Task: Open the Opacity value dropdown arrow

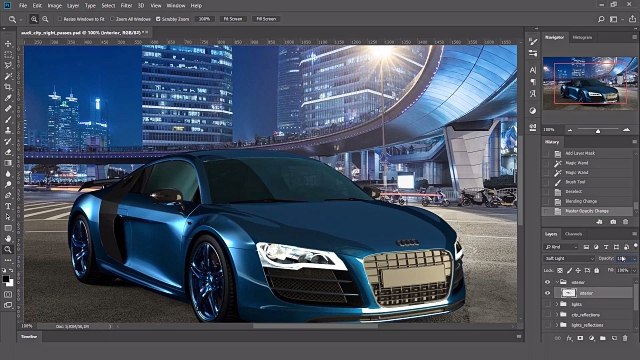Action: [634, 259]
